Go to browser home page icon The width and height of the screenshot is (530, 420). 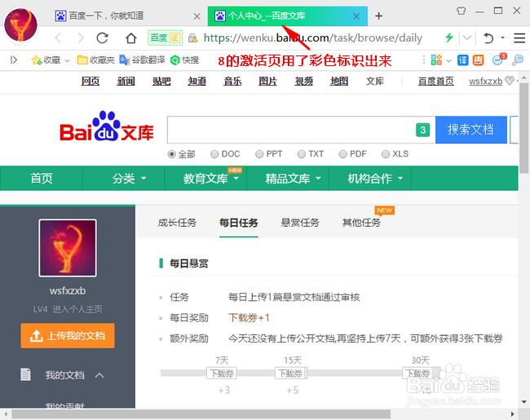click(x=131, y=38)
